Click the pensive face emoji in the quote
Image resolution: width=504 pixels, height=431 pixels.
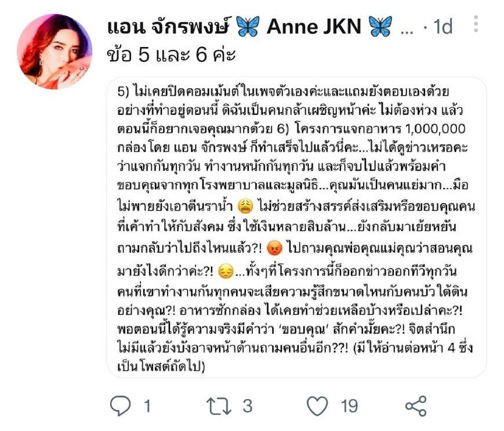point(226,271)
